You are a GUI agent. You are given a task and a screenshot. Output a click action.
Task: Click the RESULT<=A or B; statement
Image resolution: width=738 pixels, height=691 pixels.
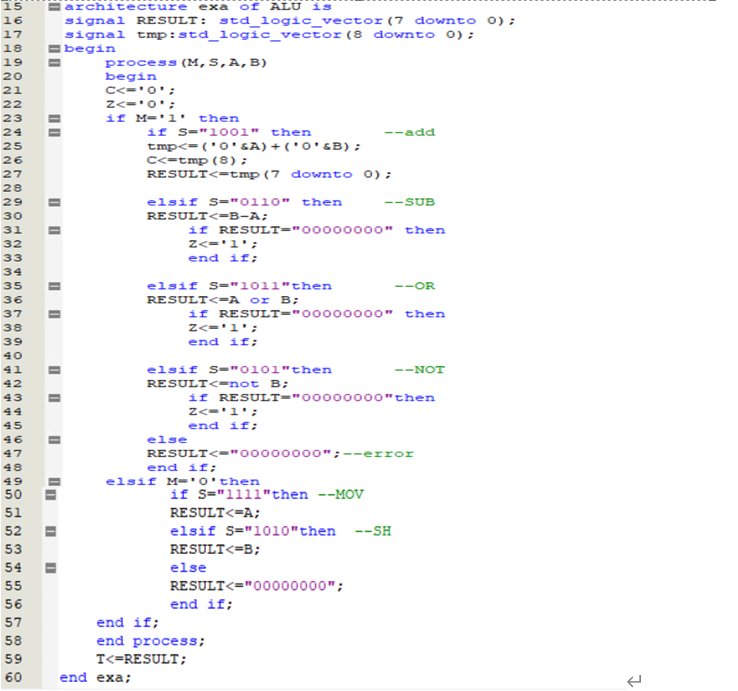click(x=223, y=300)
